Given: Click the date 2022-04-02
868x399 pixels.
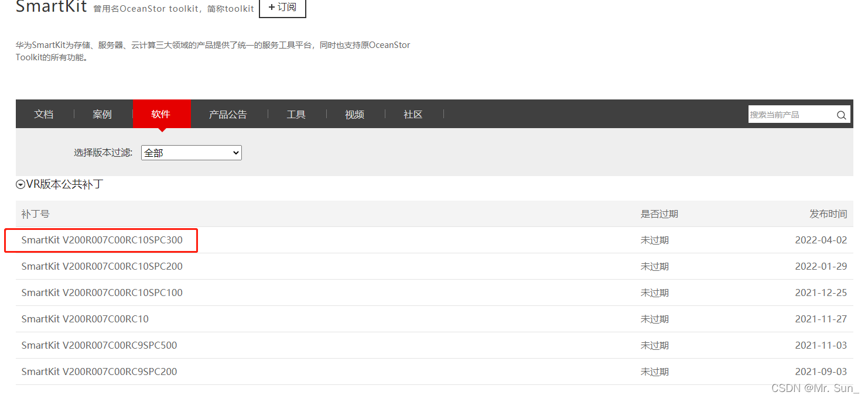Looking at the screenshot, I should click(x=821, y=240).
